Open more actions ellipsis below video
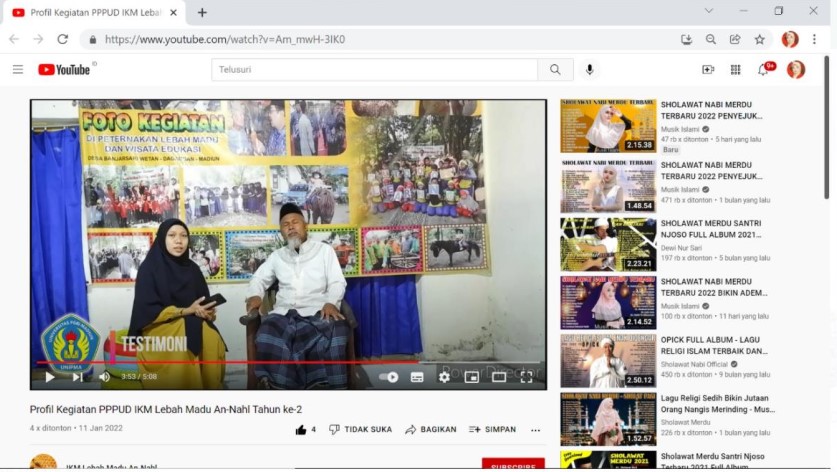This screenshot has width=837, height=472. point(535,430)
